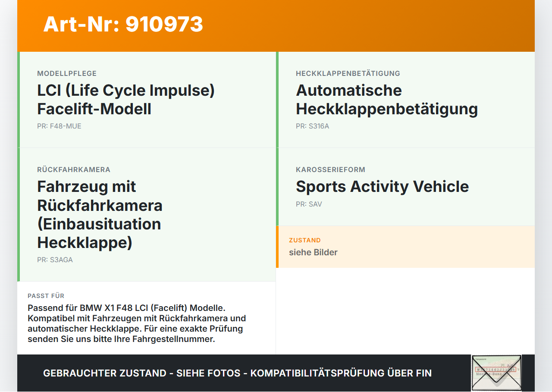Click the RÜCKFAHRKAMERA label
The image size is (552, 392).
click(74, 169)
